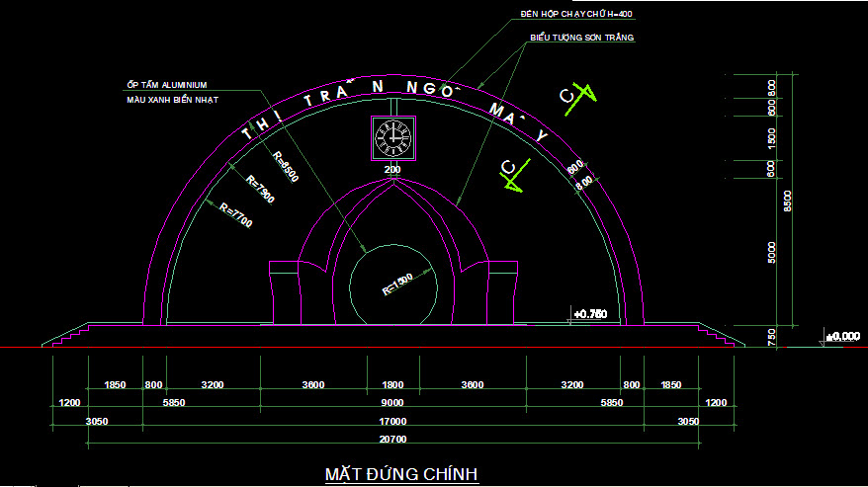
Task: Click the MÀU XANH BIỂN NHẠT note text
Action: 171,100
